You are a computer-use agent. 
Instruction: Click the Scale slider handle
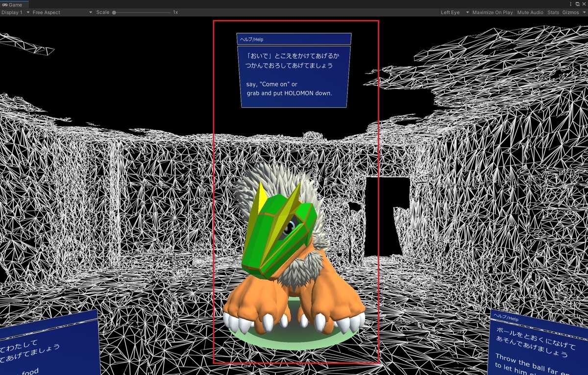(x=114, y=12)
